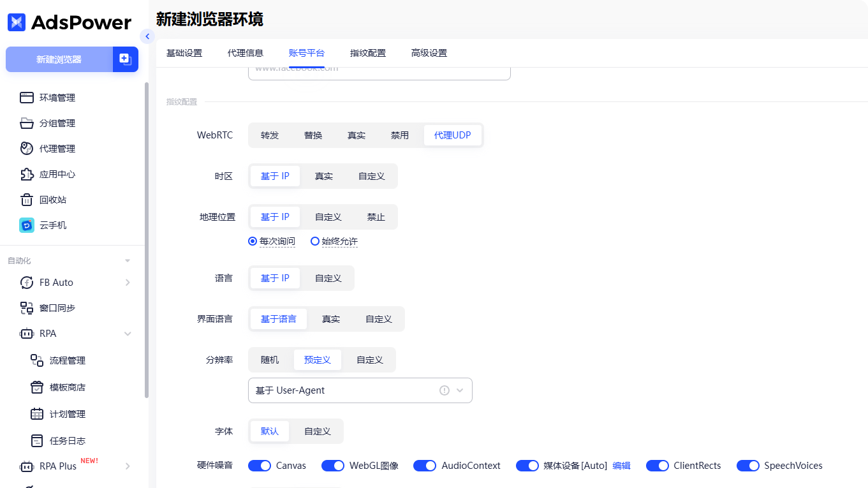Set 界面语言 to 真实

[x=331, y=319]
